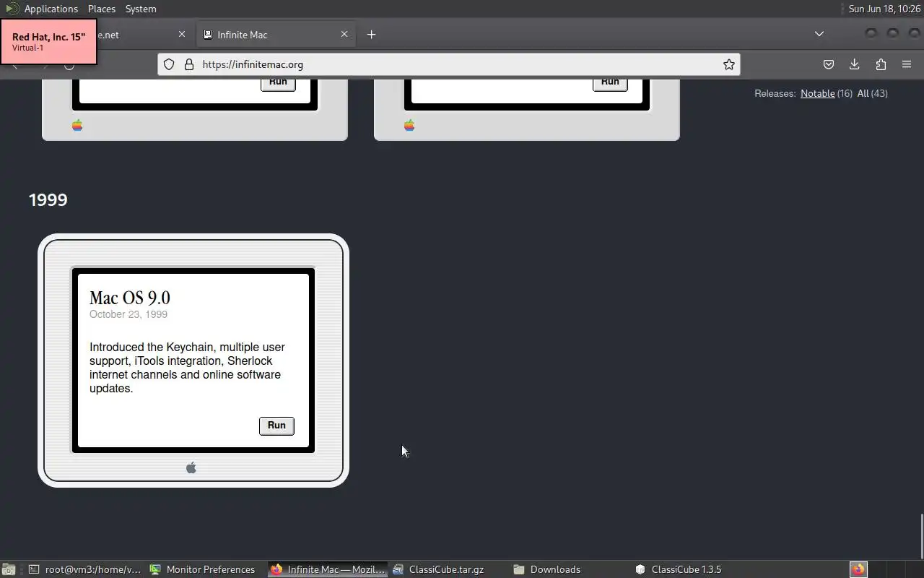Open the Places menu
The height and width of the screenshot is (578, 924).
tap(102, 9)
